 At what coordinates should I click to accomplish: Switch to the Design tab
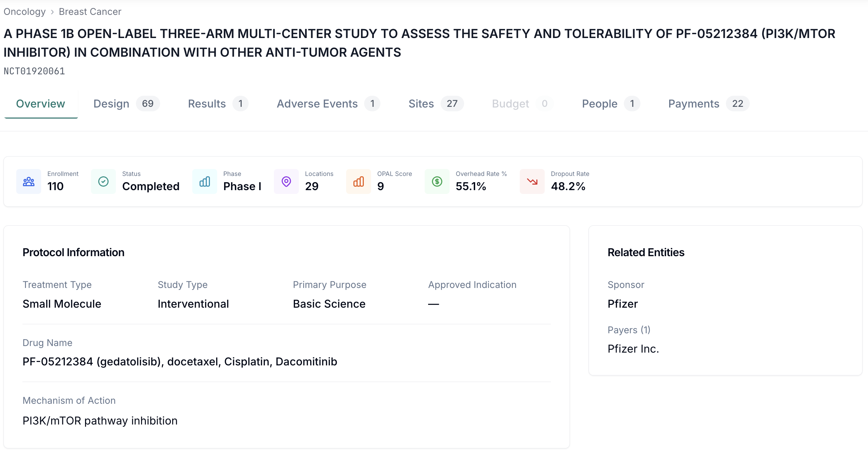pyautogui.click(x=111, y=103)
